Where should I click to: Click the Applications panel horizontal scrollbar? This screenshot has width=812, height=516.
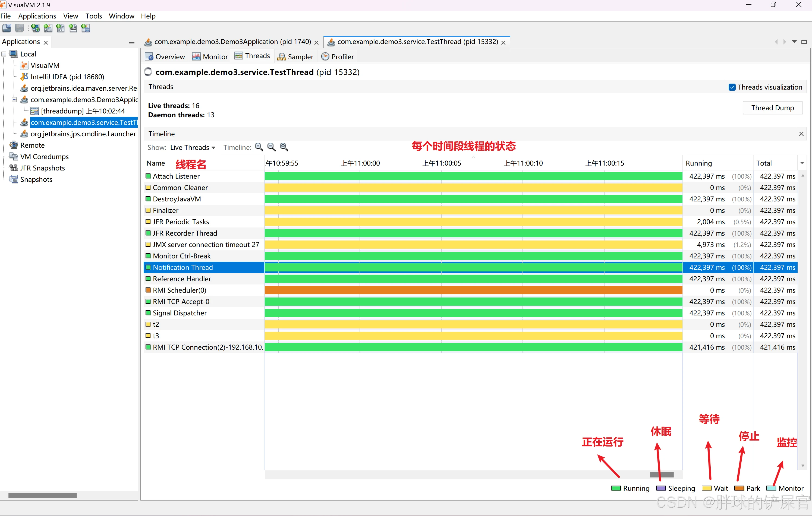tap(42, 495)
